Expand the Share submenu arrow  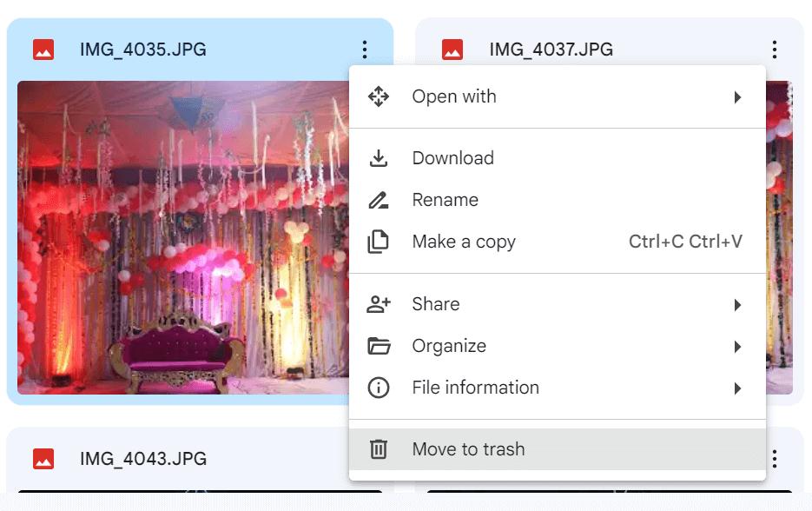click(x=737, y=305)
